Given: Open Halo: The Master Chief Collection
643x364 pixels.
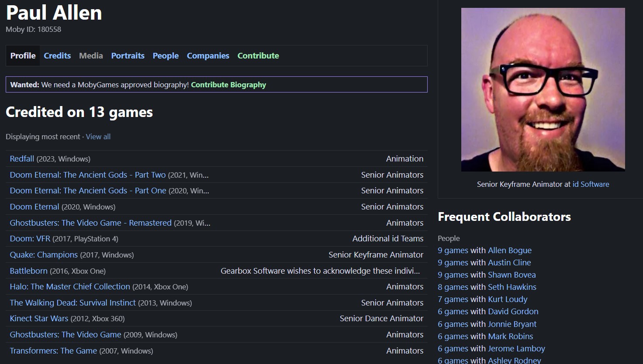Looking at the screenshot, I should tap(70, 287).
